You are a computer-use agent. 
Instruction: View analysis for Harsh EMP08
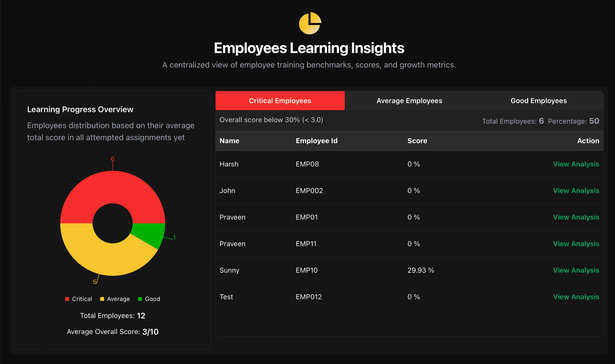coord(576,164)
